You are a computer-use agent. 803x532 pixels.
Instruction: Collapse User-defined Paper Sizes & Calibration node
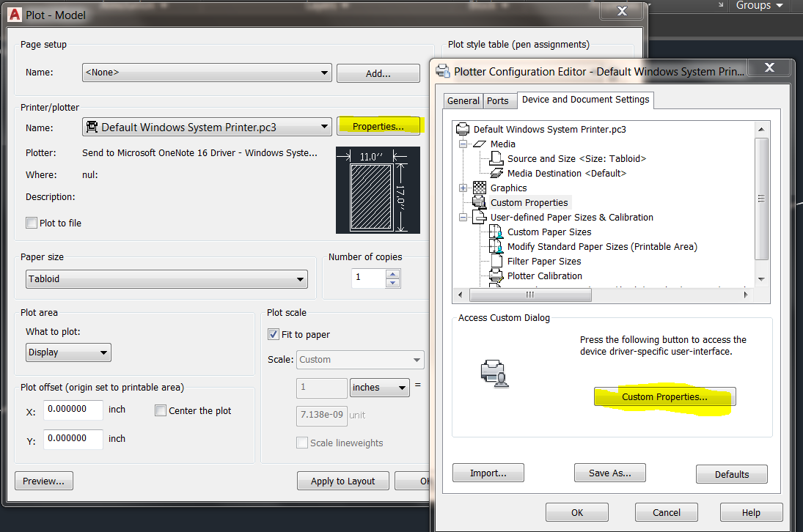pyautogui.click(x=463, y=217)
